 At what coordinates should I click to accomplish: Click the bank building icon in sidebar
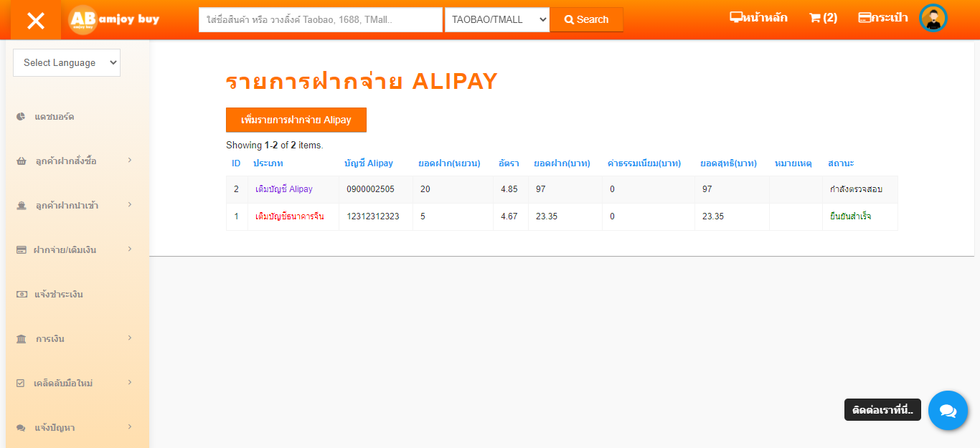21,339
